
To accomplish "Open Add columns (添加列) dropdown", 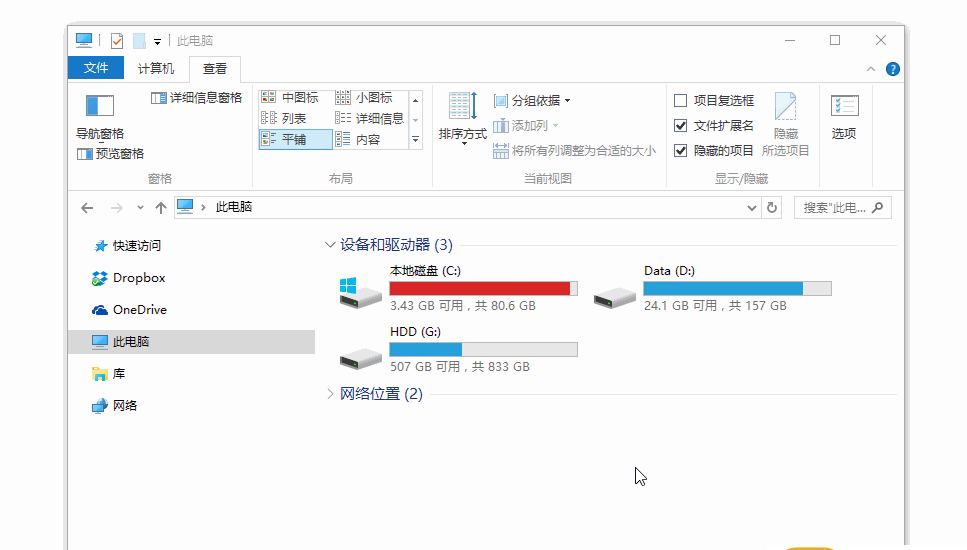I will click(x=526, y=126).
